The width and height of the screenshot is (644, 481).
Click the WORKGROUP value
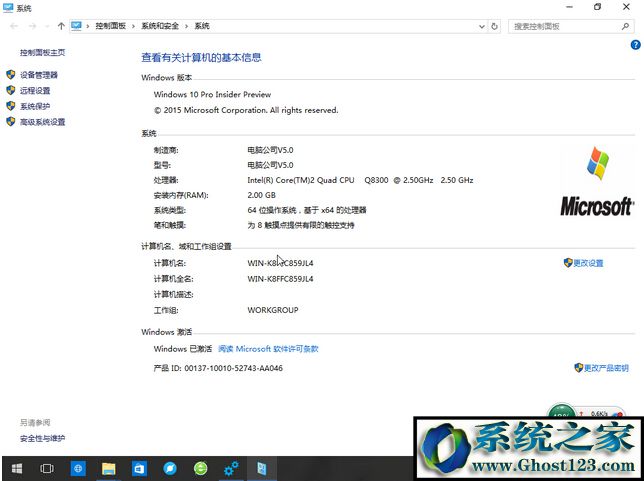click(x=273, y=310)
